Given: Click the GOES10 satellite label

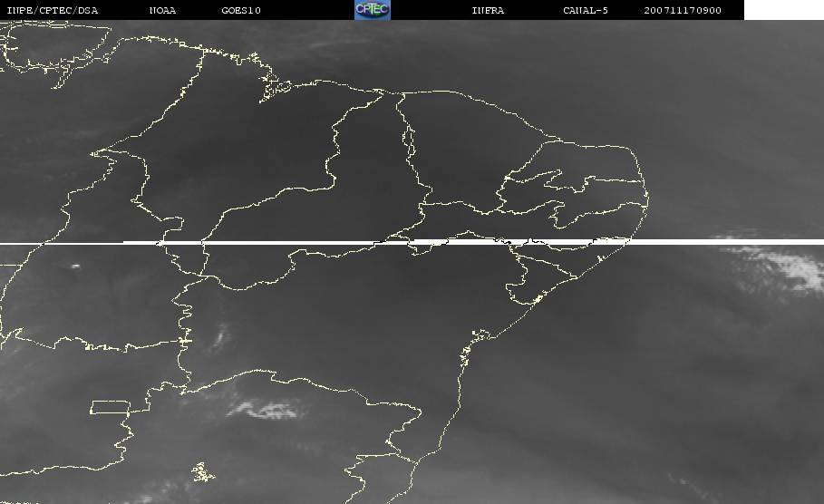Looking at the screenshot, I should pyautogui.click(x=241, y=11).
